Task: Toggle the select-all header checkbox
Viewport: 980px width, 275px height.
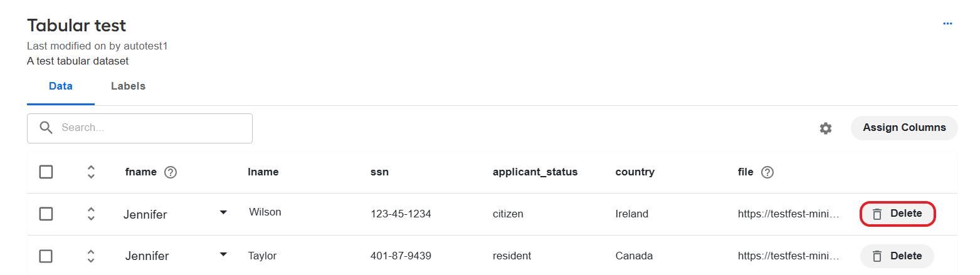Action: point(46,172)
